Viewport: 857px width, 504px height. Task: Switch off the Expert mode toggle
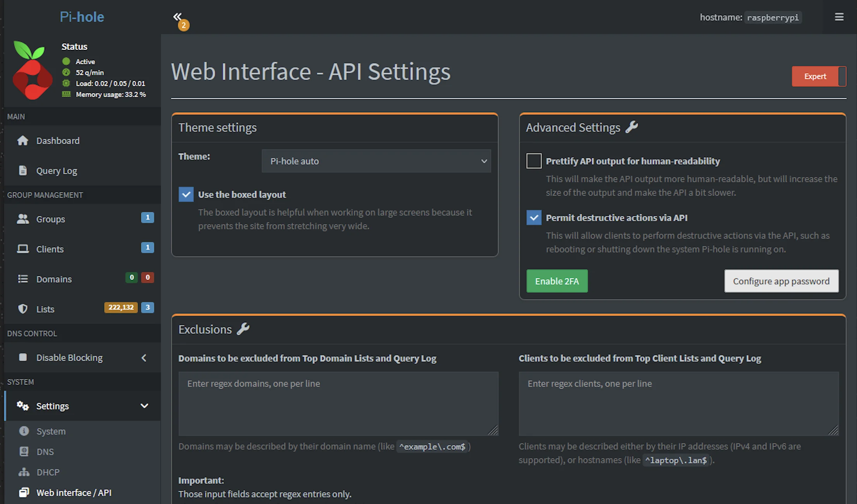819,76
